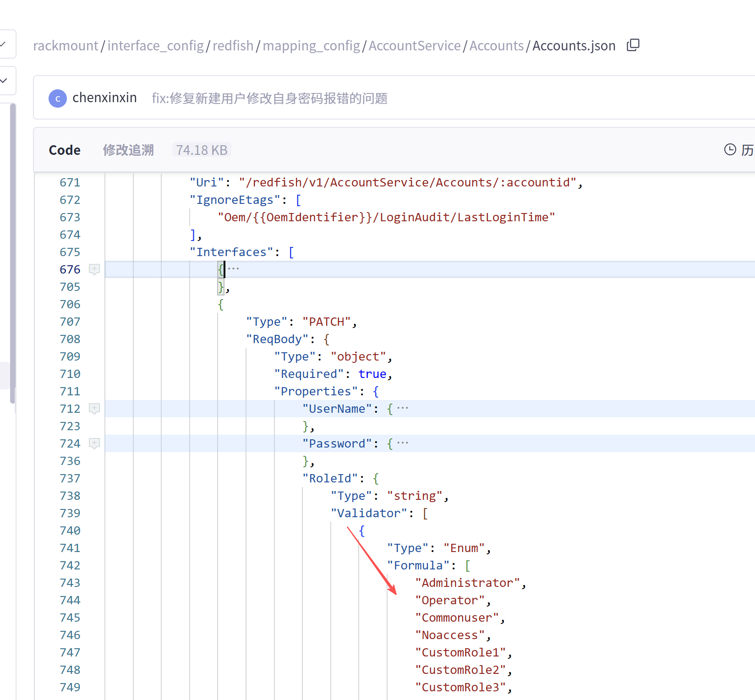
Task: Expand folded Password block at line 724
Action: [x=94, y=443]
